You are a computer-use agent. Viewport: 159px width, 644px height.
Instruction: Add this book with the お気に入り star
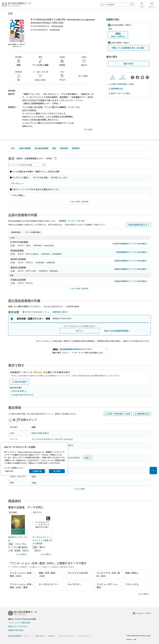click(x=113, y=77)
